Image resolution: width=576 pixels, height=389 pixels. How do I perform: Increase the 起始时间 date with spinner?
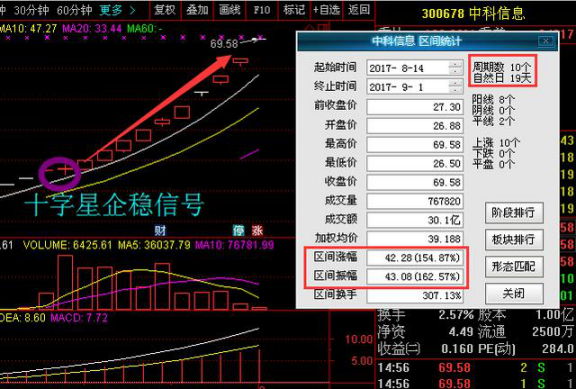456,65
